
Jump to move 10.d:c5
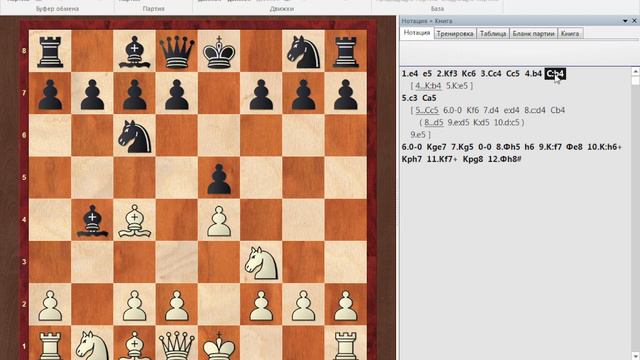coord(507,122)
